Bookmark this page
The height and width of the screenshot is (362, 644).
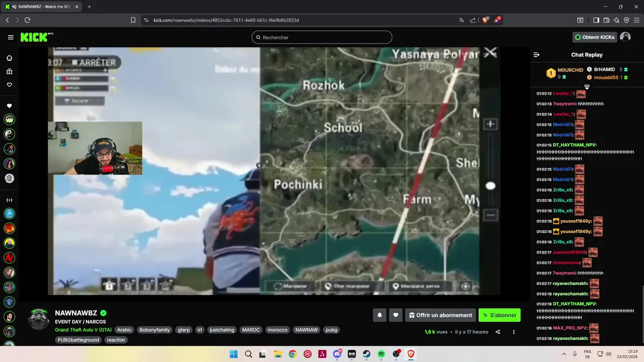coord(133,20)
